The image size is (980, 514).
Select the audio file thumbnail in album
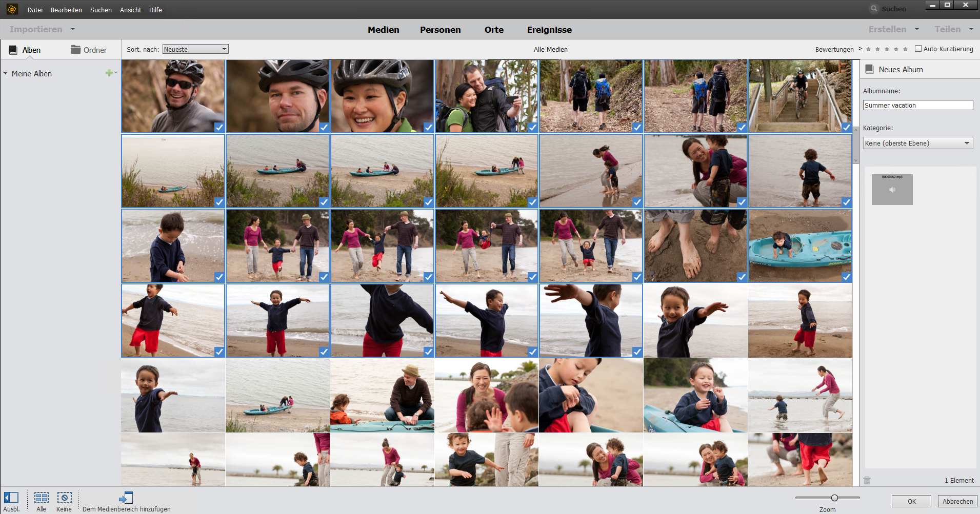click(x=892, y=190)
